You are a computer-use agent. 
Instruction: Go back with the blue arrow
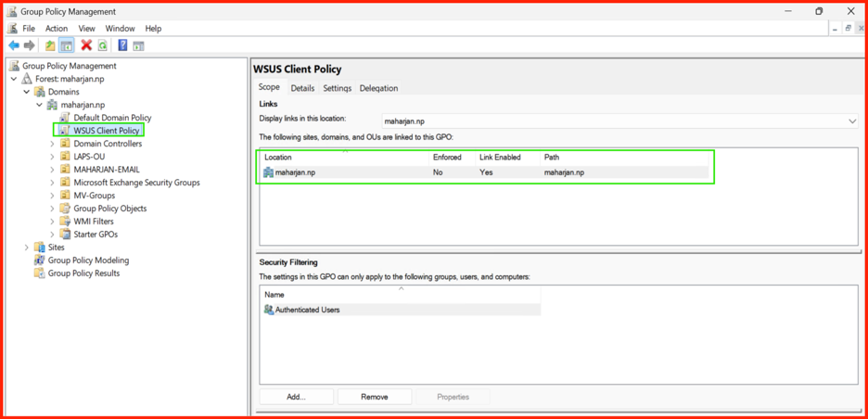(x=14, y=45)
